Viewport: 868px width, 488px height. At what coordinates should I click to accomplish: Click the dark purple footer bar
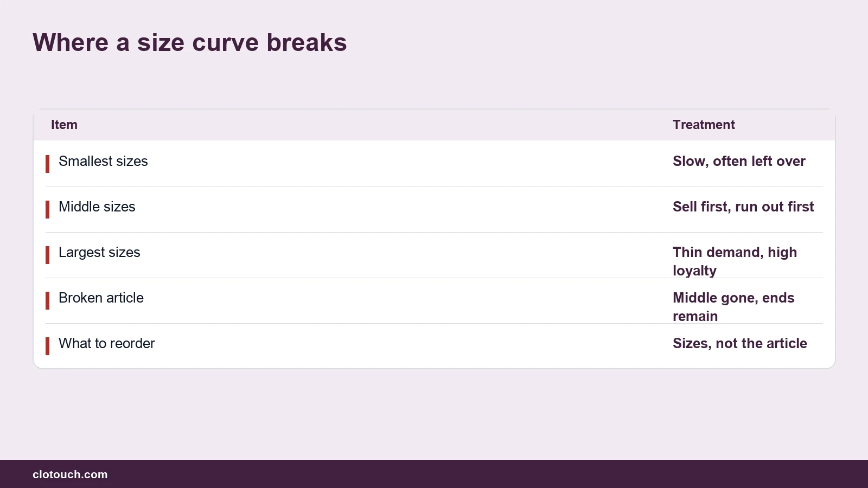(x=434, y=474)
